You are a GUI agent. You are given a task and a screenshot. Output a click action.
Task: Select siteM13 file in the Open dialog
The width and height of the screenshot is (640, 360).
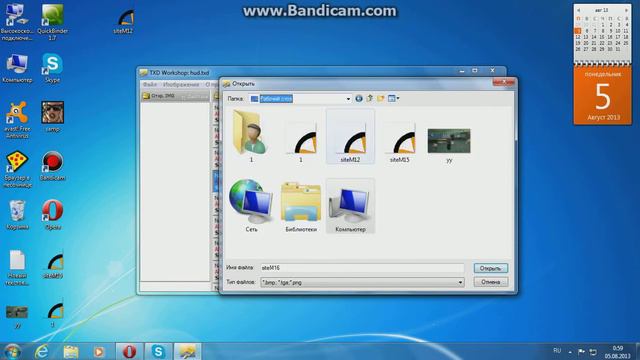click(x=399, y=141)
